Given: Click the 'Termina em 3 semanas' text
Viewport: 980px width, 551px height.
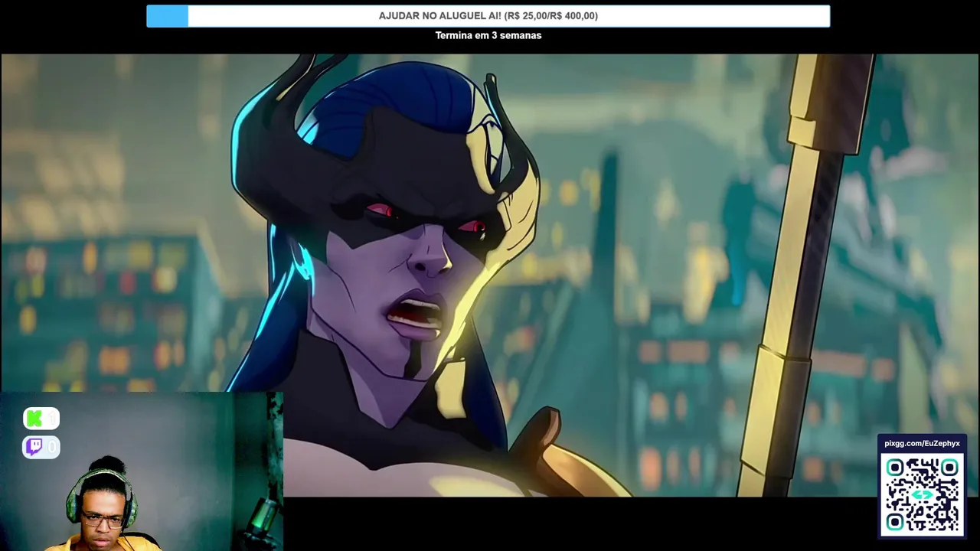Looking at the screenshot, I should 488,35.
